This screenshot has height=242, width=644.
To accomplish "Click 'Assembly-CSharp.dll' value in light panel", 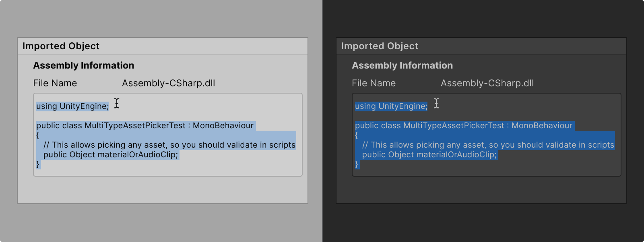I will click(168, 83).
